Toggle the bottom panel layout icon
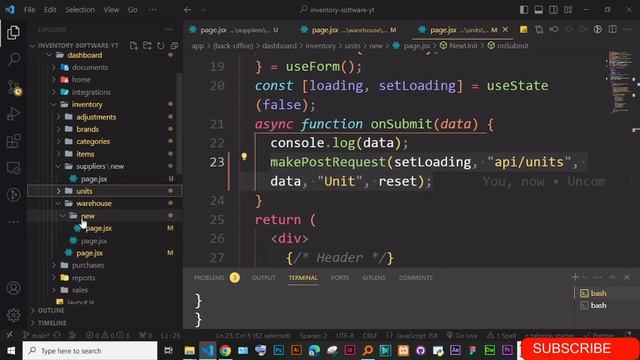Viewport: 640px width, 360px height. 539,10
